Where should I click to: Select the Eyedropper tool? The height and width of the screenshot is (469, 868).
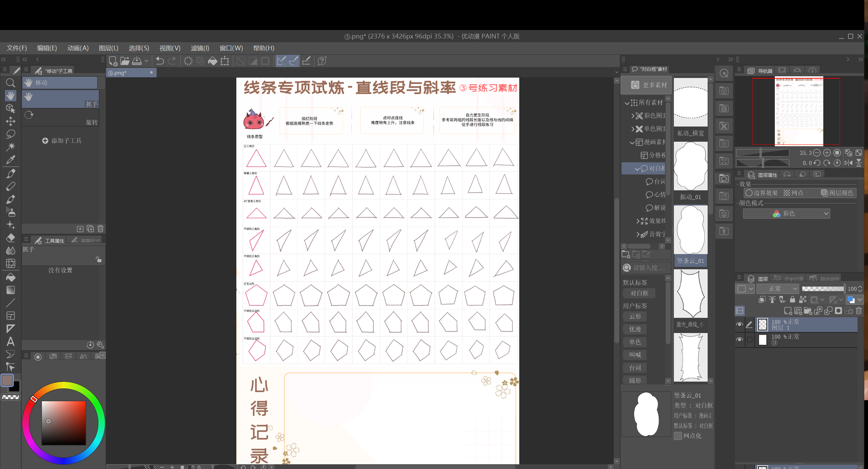pos(10,160)
